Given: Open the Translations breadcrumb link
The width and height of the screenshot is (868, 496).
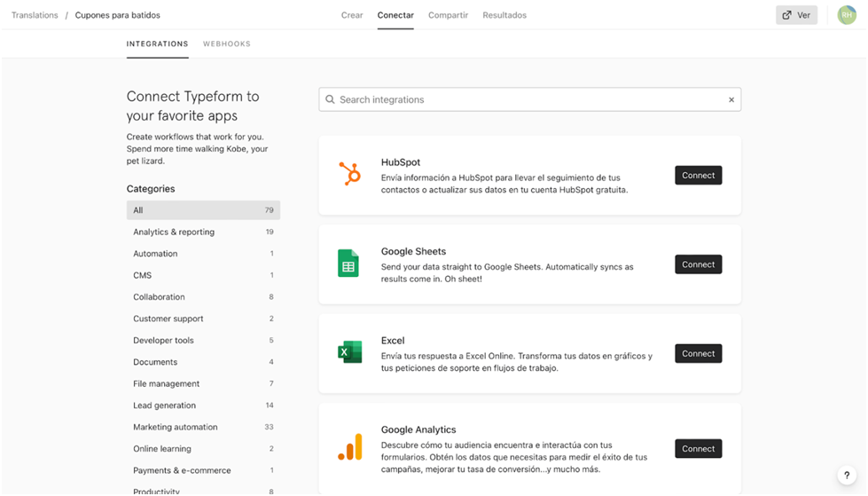Looking at the screenshot, I should [35, 15].
